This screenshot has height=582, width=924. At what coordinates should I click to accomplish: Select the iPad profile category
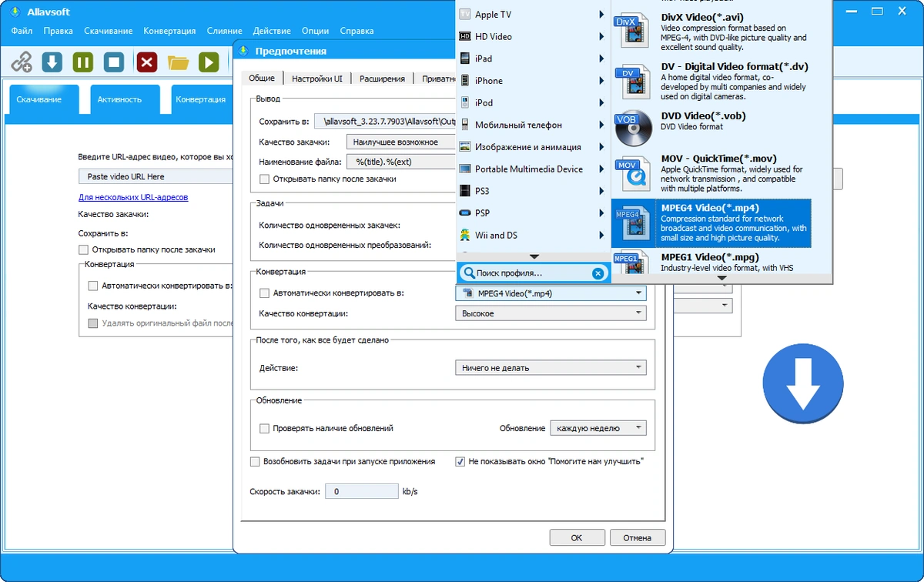[x=533, y=59]
